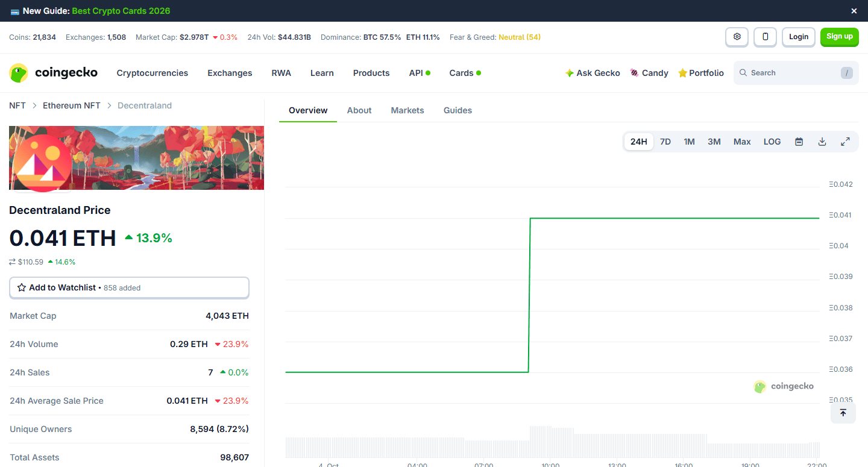This screenshot has height=467, width=868.
Task: Go to NFT breadcrumb link
Action: tap(17, 105)
